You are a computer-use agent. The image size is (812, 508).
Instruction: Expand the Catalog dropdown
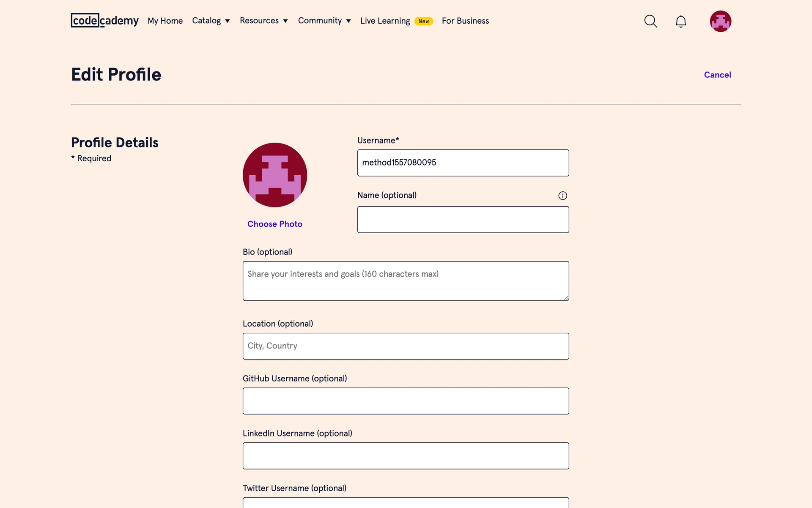[x=211, y=21]
